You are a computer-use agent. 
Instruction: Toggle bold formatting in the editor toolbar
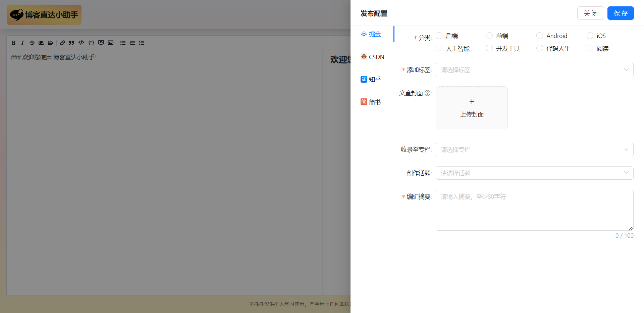tap(13, 43)
